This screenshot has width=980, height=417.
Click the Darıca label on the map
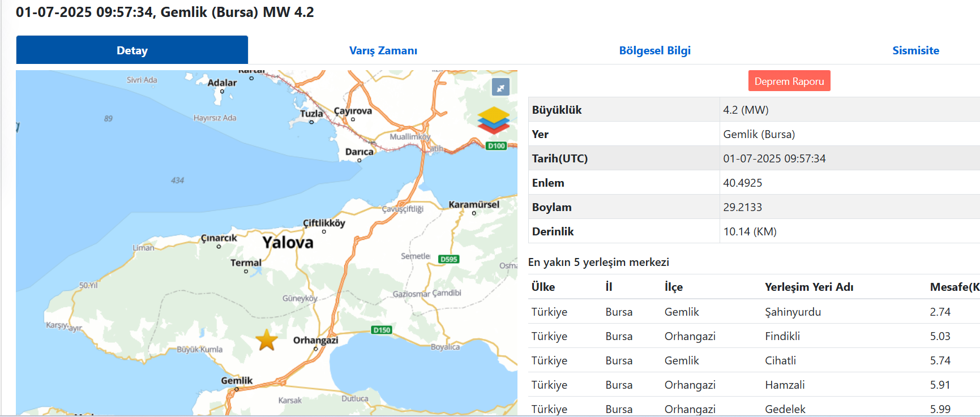pyautogui.click(x=360, y=152)
